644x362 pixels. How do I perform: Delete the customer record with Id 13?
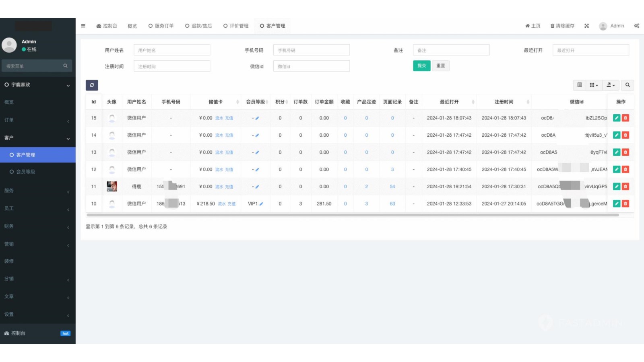point(625,152)
